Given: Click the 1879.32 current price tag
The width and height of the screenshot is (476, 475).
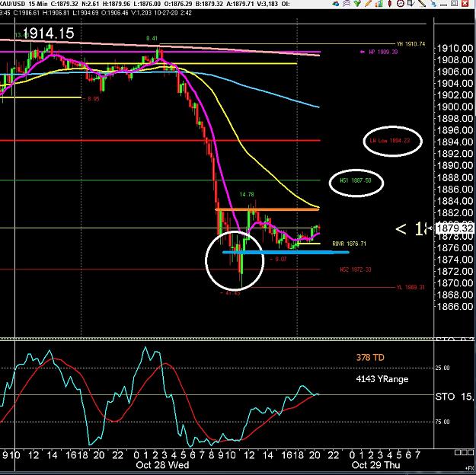Looking at the screenshot, I should 455,228.
